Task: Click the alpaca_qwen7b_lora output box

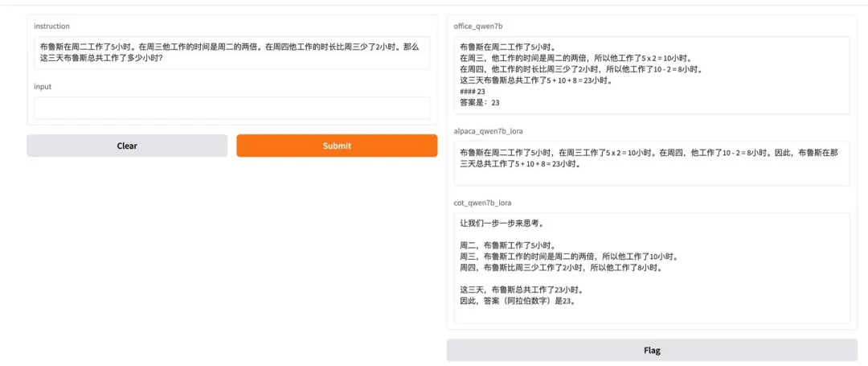Action: [652, 163]
